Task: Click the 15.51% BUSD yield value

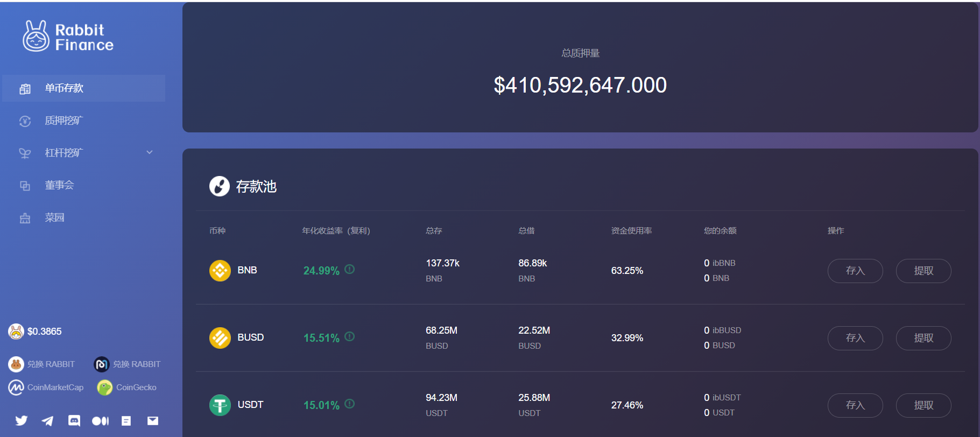Action: tap(321, 338)
